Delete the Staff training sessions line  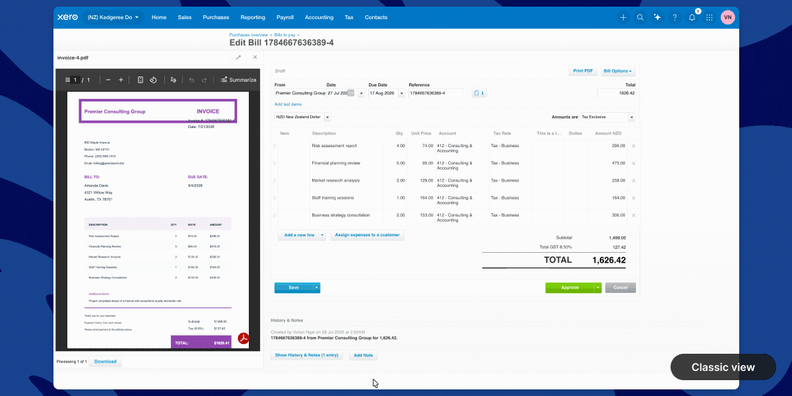point(633,198)
